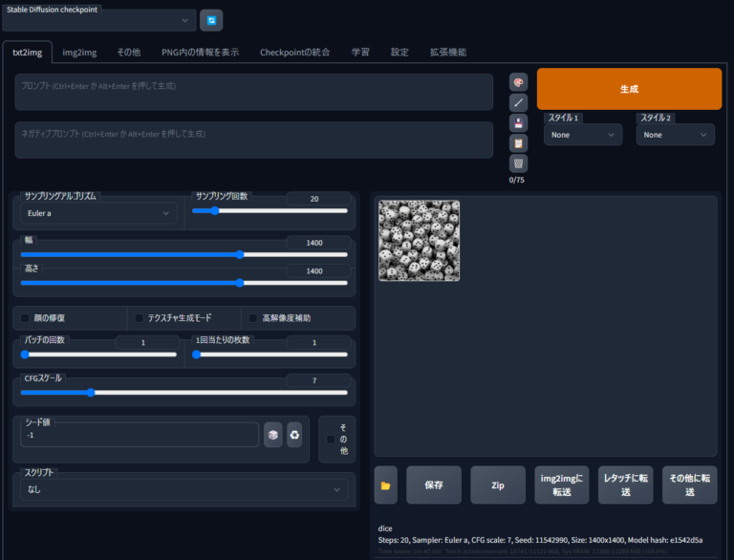The width and height of the screenshot is (734, 560).
Task: Open the 拡張機能 tab
Action: click(448, 53)
